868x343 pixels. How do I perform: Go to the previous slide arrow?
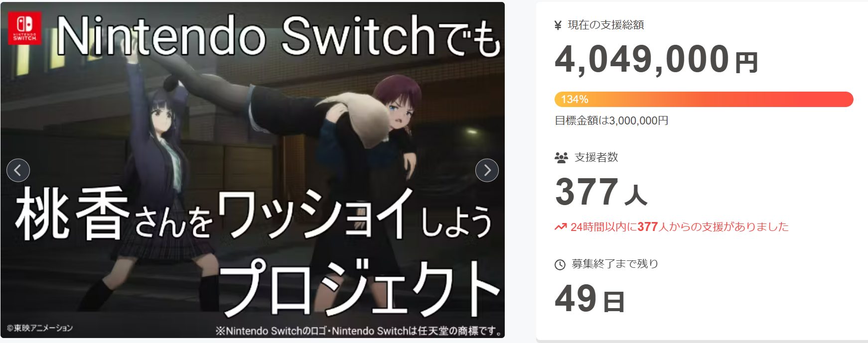click(18, 170)
